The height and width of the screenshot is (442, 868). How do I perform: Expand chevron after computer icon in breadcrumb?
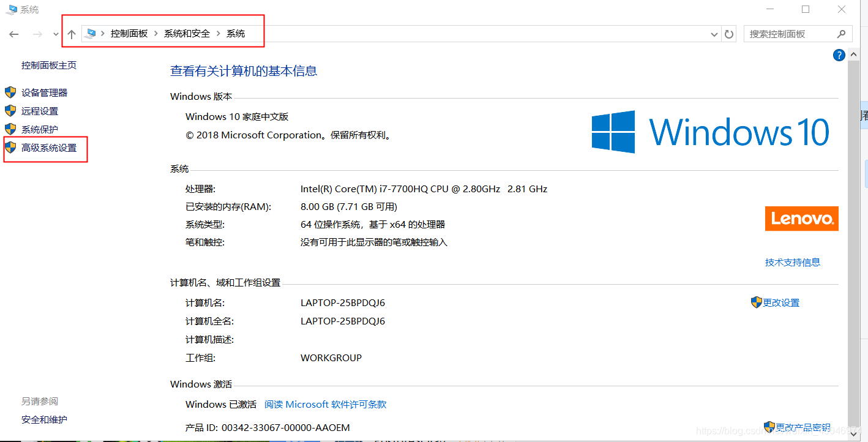103,34
